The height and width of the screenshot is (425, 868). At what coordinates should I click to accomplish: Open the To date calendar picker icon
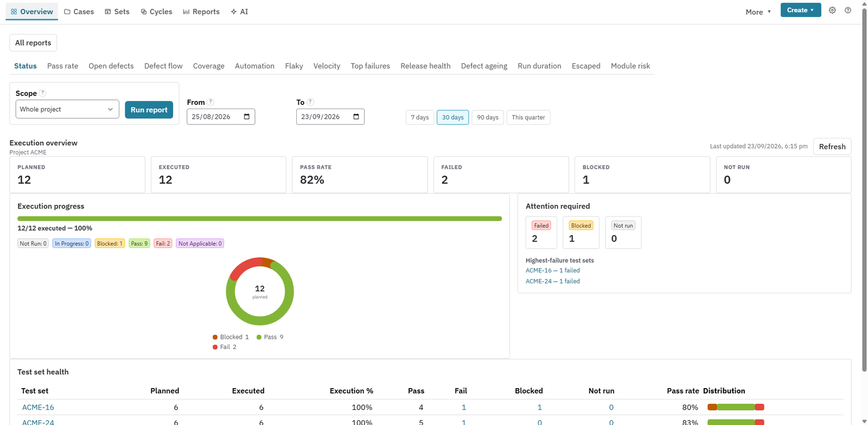point(356,117)
